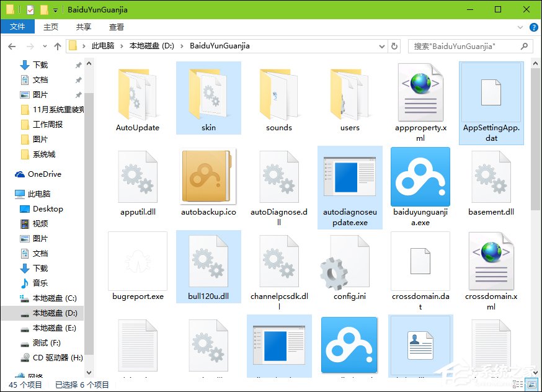Launch baiduyunguanjia.exe application
This screenshot has height=392, width=542.
point(420,177)
